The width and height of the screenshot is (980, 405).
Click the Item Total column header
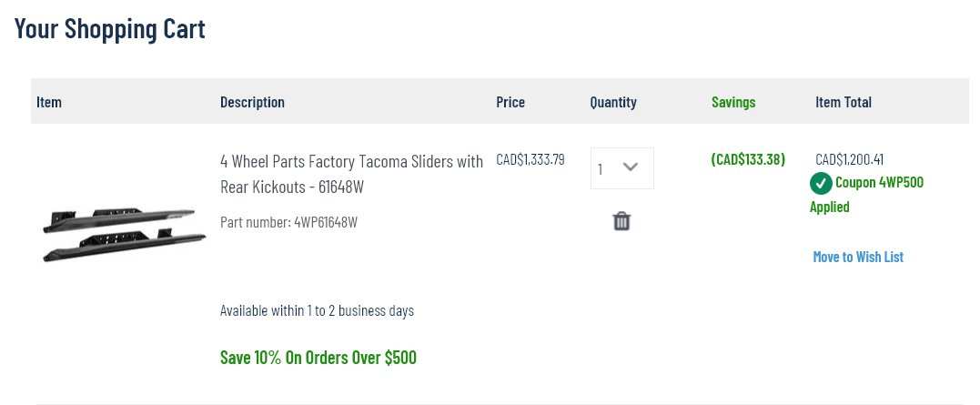(844, 102)
